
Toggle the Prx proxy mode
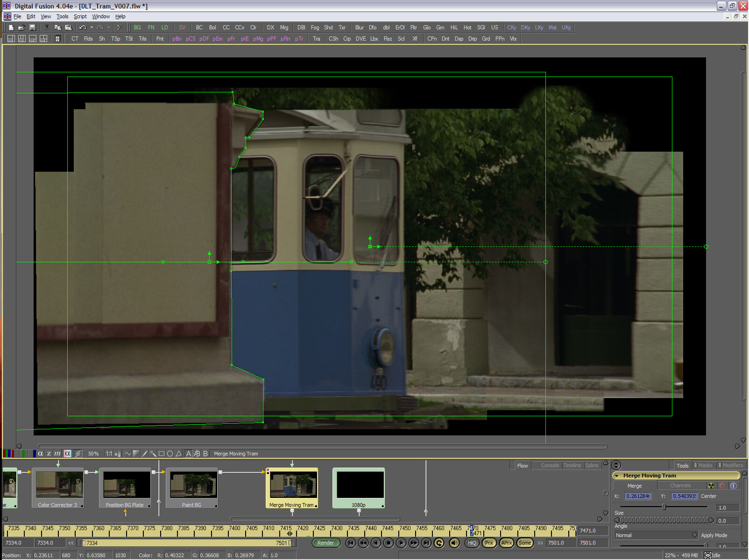[489, 543]
